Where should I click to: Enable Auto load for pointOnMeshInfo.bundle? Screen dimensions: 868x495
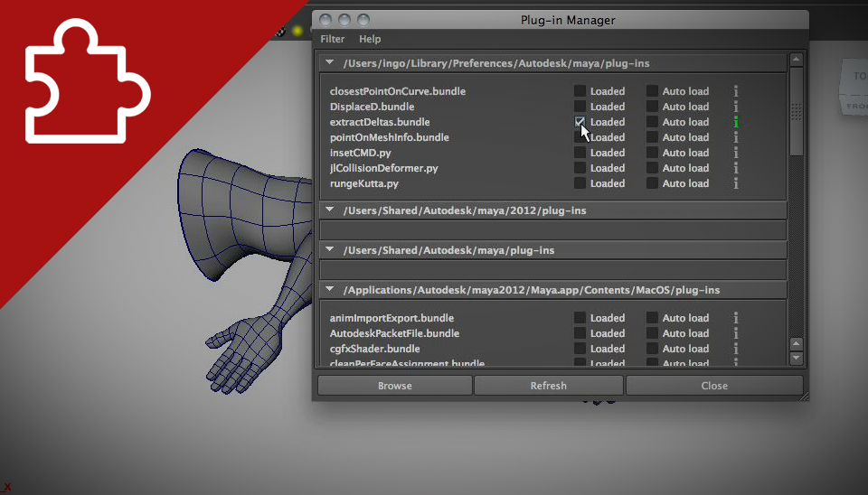652,137
